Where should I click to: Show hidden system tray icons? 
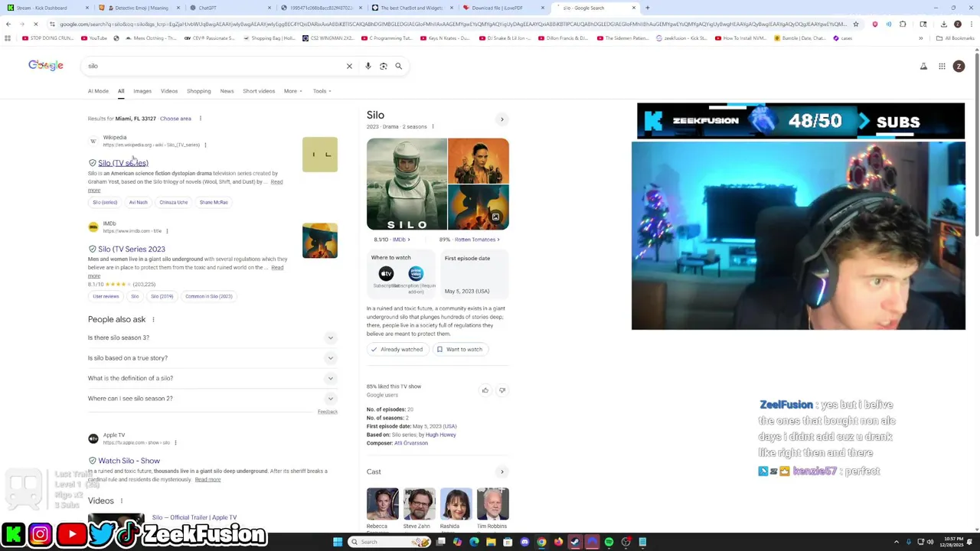896,542
